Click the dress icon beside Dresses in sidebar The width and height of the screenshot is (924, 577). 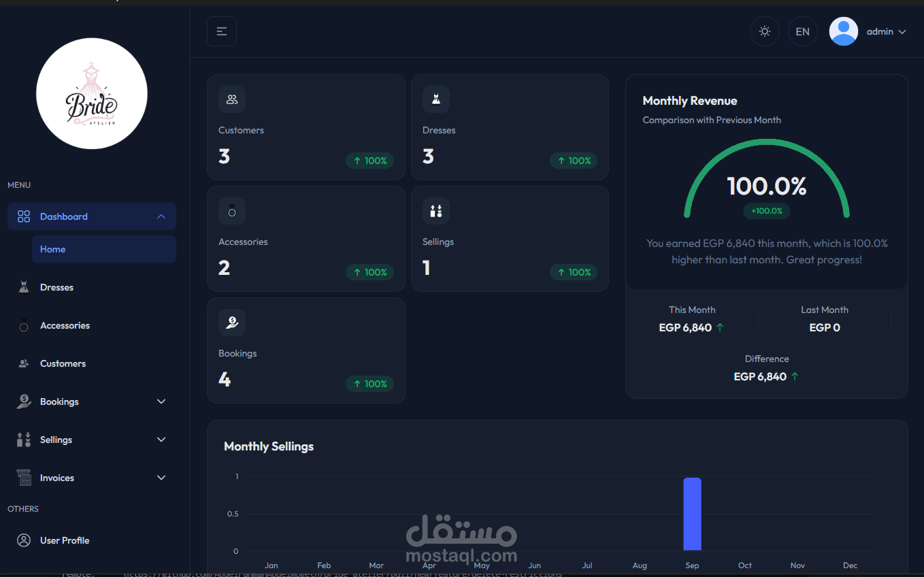tap(24, 287)
